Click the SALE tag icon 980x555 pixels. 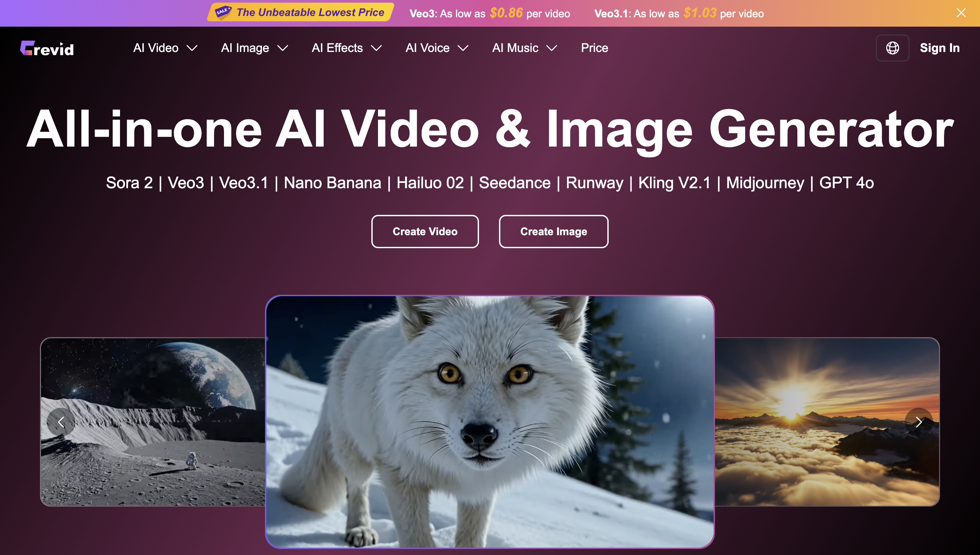pyautogui.click(x=223, y=12)
